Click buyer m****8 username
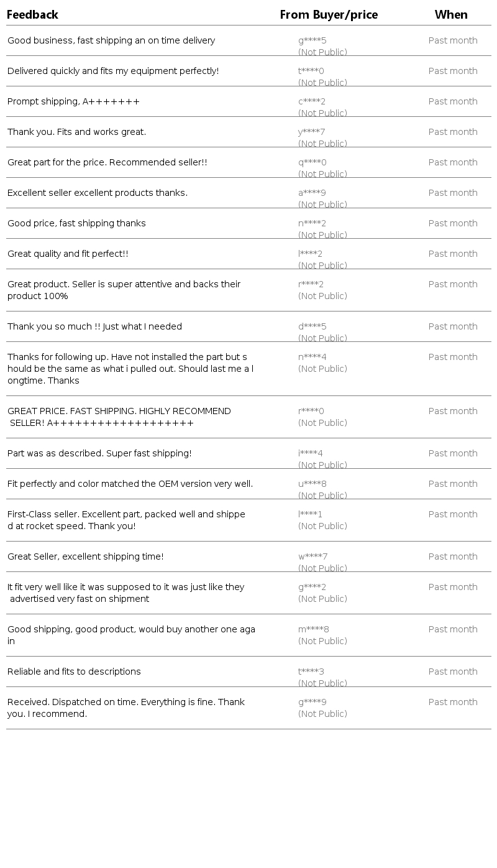The height and width of the screenshot is (868, 497). [x=313, y=630]
